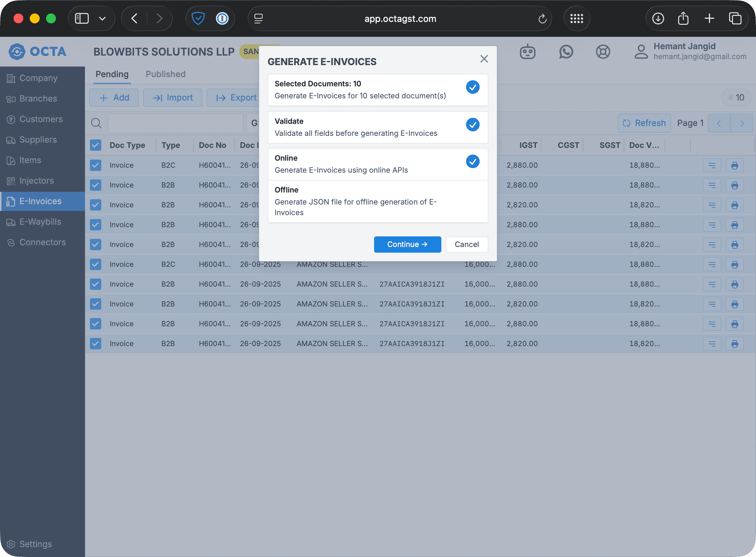Viewport: 756px width, 557px height.
Task: Switch to the Published tab
Action: [165, 74]
